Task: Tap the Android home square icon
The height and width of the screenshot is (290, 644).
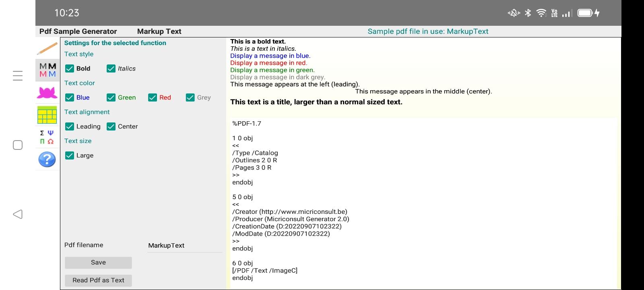Action: point(18,145)
